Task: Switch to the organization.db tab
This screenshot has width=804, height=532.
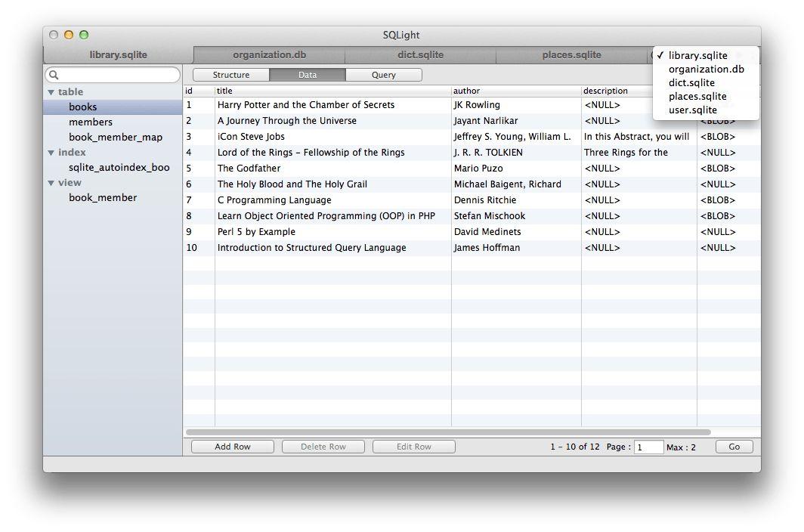Action: click(x=269, y=54)
